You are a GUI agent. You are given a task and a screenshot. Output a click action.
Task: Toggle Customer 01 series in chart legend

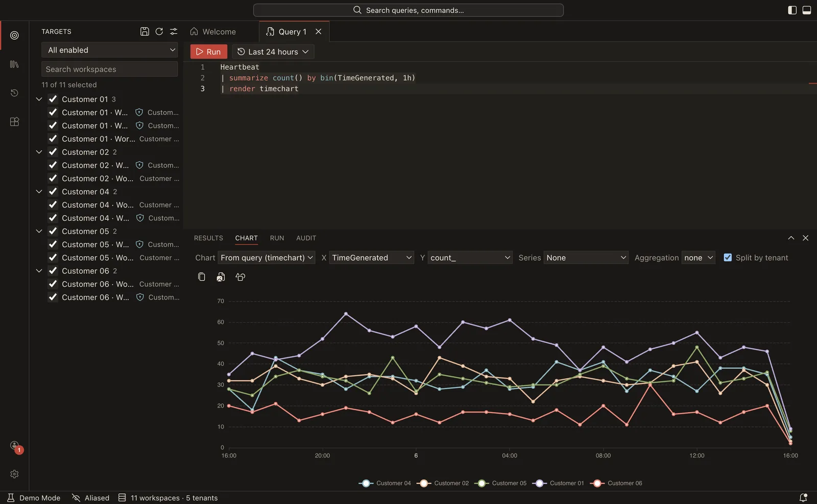(x=558, y=483)
